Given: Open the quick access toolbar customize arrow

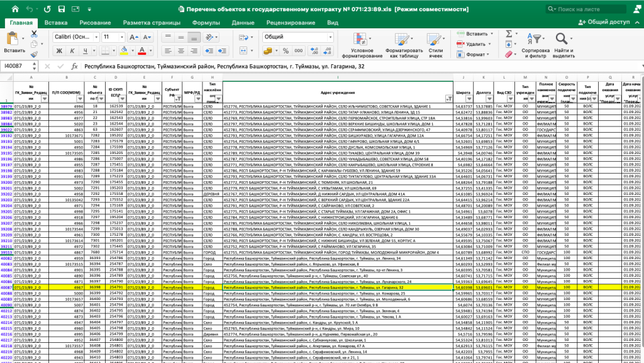Looking at the screenshot, I should [89, 9].
